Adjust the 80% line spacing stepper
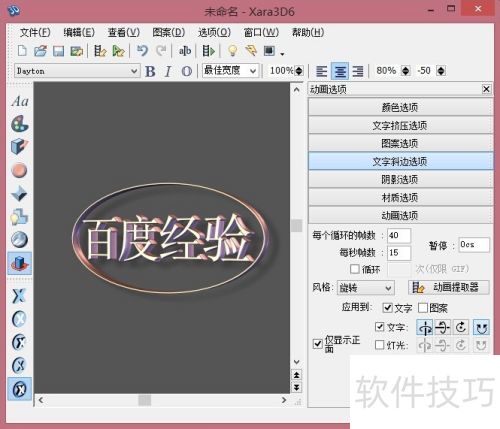 pyautogui.click(x=406, y=71)
